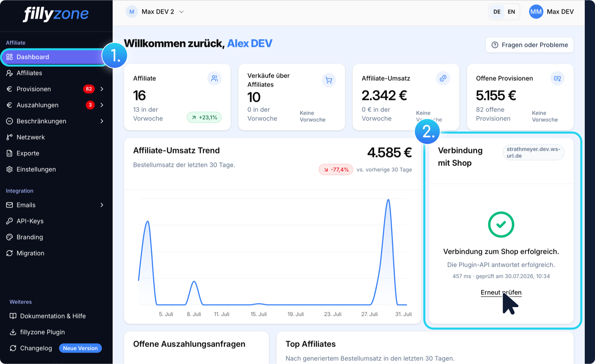Click the Emails envelope icon
This screenshot has height=364, width=595.
[x=10, y=205]
